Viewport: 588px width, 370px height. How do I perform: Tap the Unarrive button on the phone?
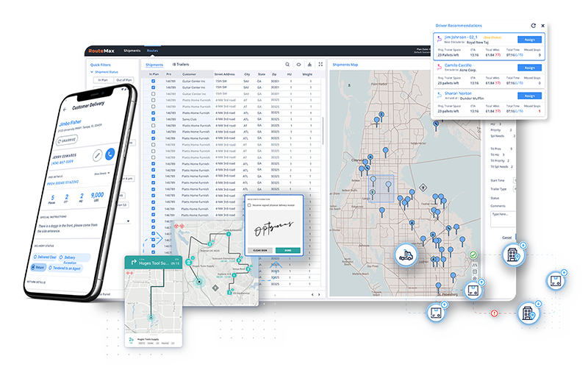67,140
